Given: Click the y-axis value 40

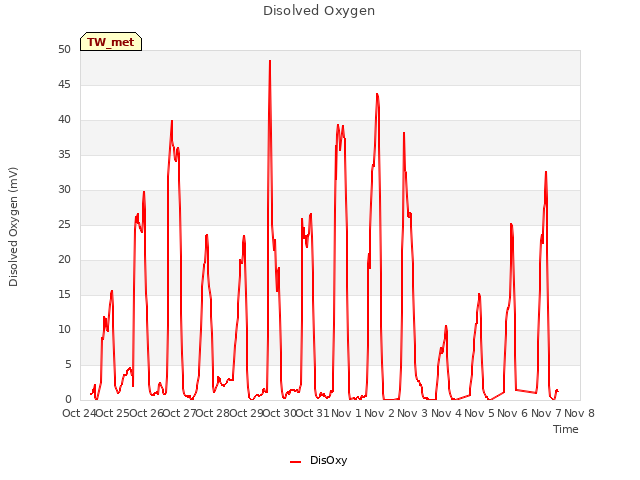Looking at the screenshot, I should pyautogui.click(x=64, y=120).
